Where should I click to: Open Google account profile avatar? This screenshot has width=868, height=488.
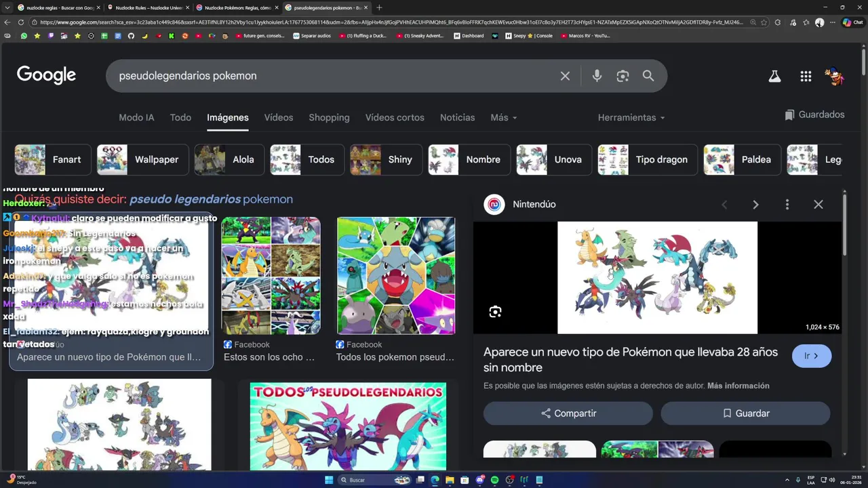(835, 77)
